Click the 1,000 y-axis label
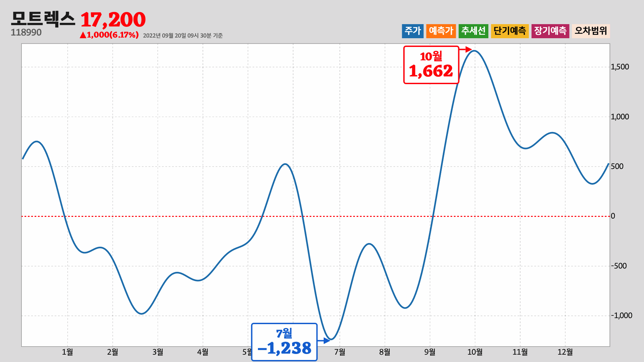 [620, 117]
